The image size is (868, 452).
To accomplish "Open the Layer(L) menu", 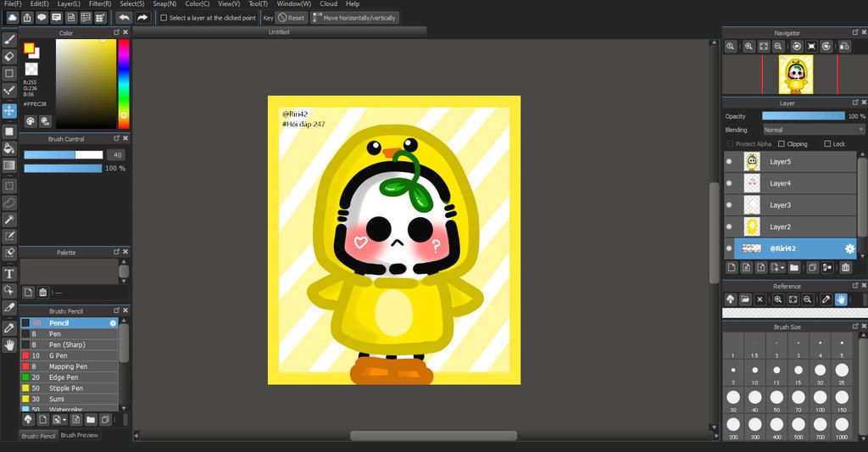I will tap(69, 4).
